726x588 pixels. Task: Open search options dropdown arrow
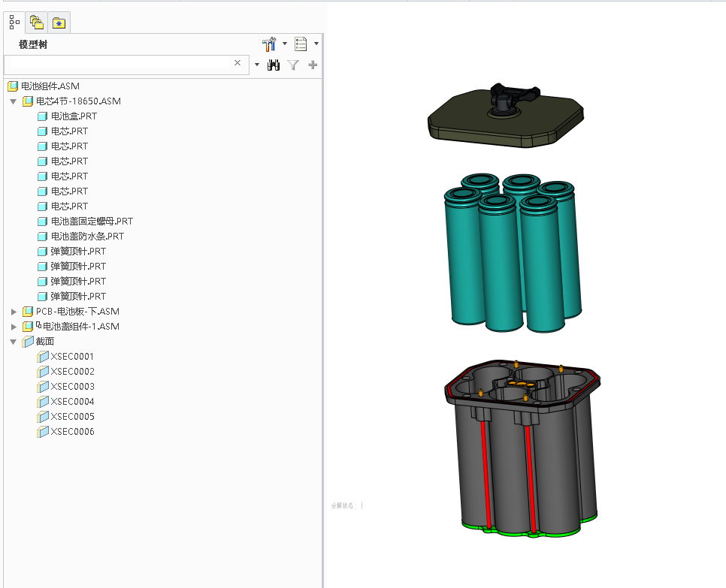pyautogui.click(x=257, y=65)
